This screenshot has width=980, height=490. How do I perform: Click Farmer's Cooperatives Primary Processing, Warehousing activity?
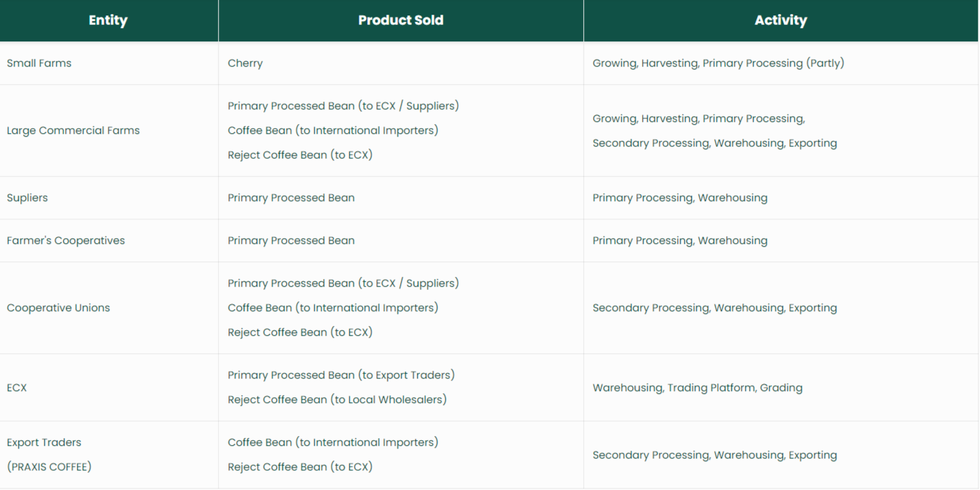click(x=679, y=240)
